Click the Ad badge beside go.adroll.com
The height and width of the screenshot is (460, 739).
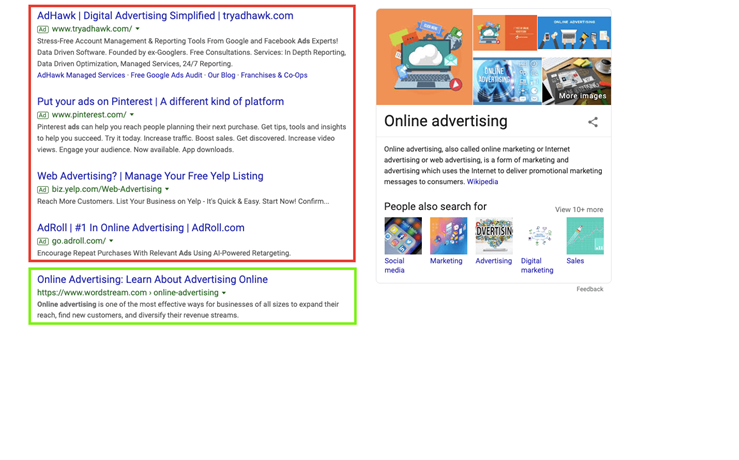[x=43, y=241]
